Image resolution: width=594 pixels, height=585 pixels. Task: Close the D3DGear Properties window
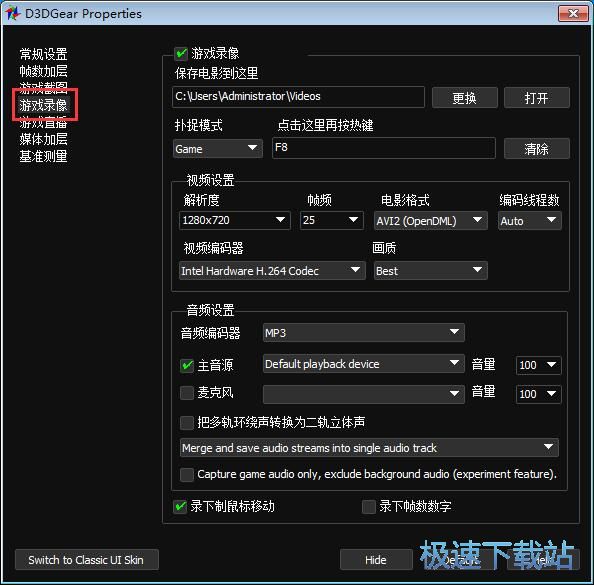pyautogui.click(x=573, y=14)
